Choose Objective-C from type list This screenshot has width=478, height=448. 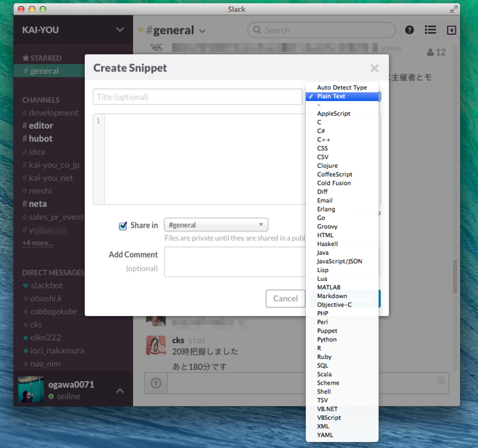(342, 305)
